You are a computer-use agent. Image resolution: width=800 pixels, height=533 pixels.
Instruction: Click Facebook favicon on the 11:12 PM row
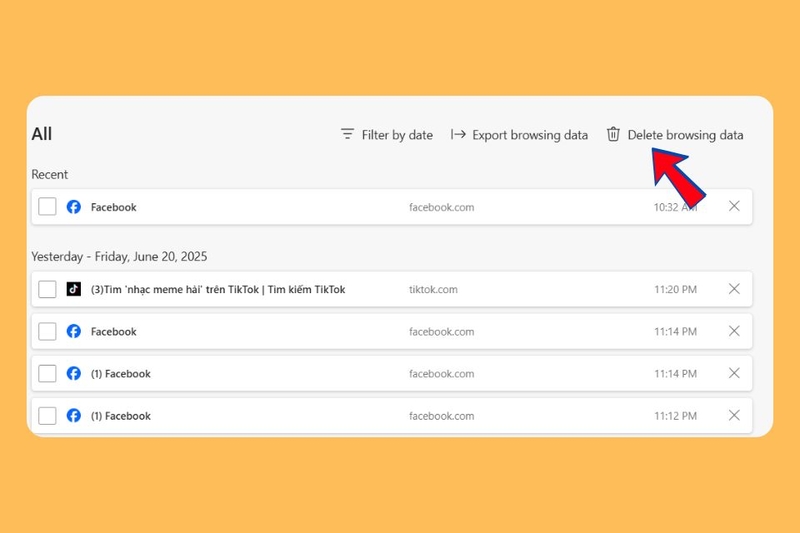point(73,416)
